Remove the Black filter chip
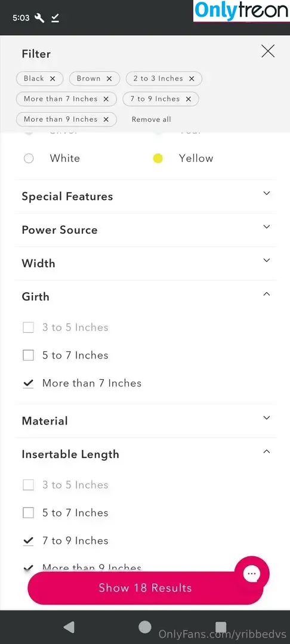Screen dimensions: 290x644 [53, 79]
